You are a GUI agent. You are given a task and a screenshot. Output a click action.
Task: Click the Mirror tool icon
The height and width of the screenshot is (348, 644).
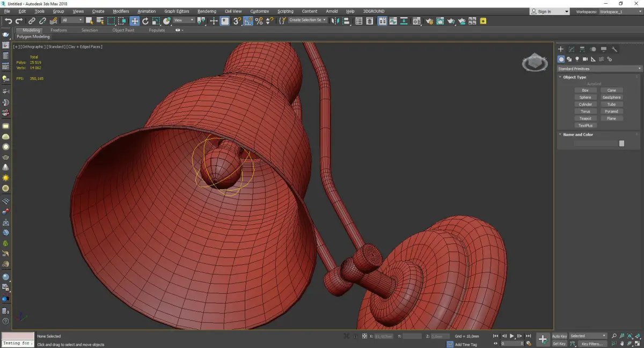(335, 21)
